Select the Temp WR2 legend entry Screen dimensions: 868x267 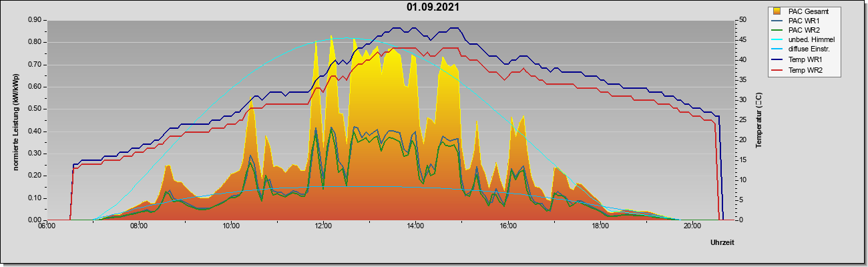[x=800, y=69]
